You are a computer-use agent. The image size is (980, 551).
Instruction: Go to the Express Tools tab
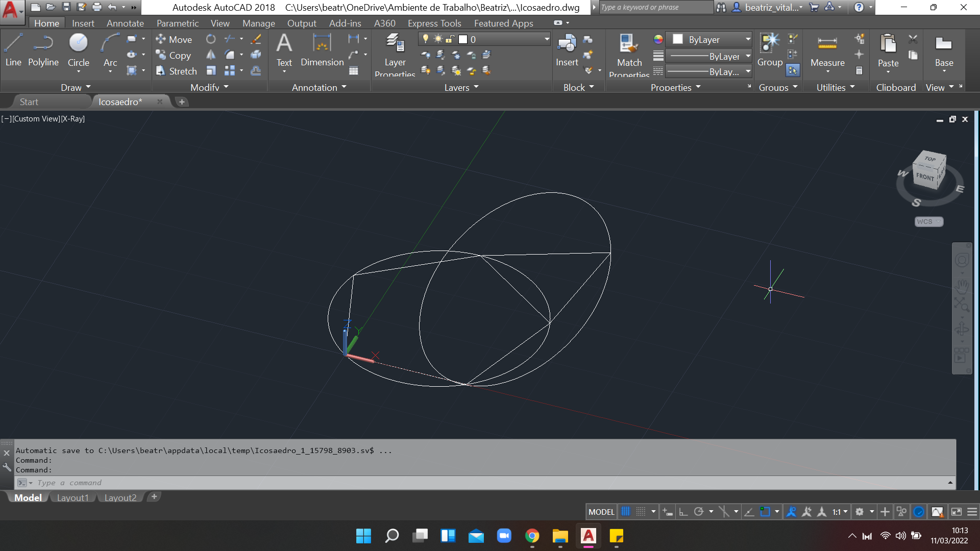click(x=434, y=23)
